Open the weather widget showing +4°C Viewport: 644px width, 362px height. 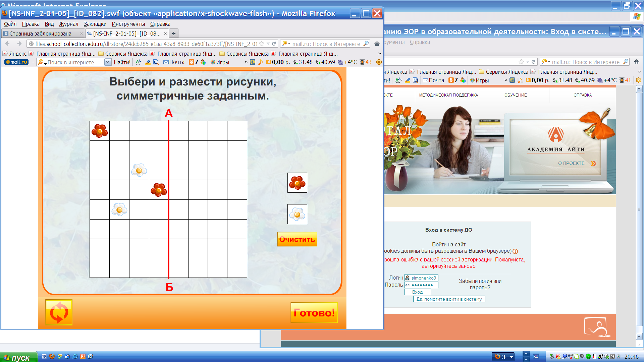347,62
